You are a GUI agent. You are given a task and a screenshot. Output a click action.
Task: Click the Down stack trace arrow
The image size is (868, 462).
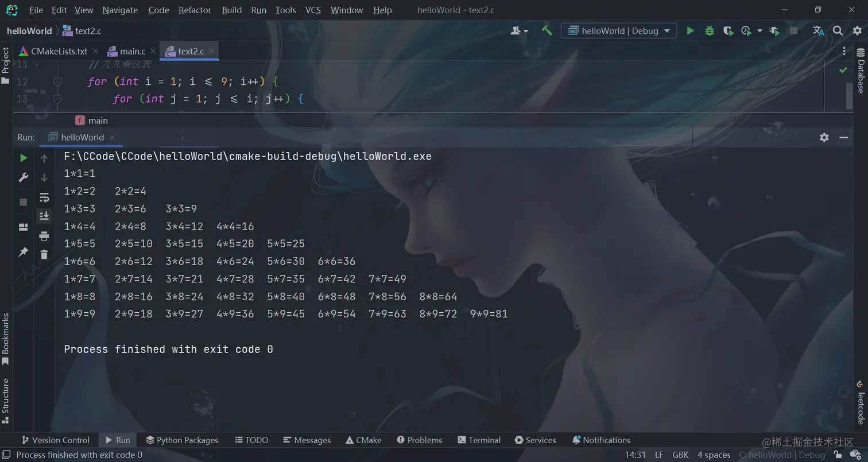(x=44, y=178)
